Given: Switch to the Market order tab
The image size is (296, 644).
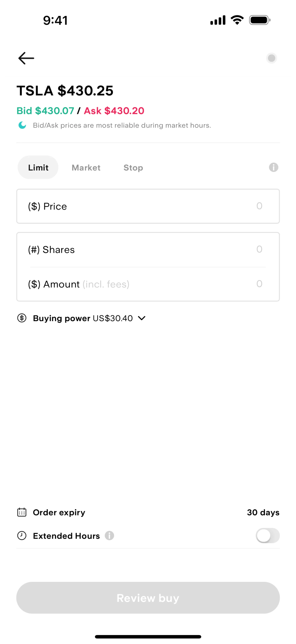Looking at the screenshot, I should pos(86,167).
